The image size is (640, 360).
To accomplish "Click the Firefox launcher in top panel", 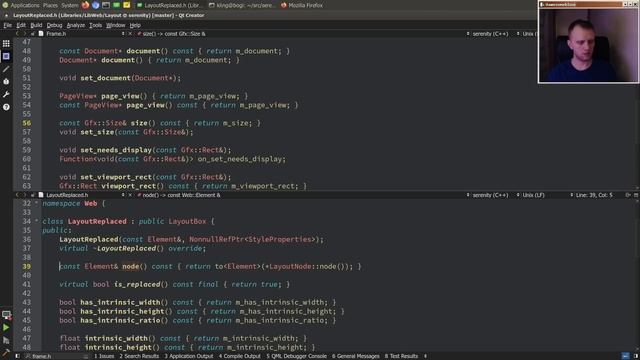I will (x=85, y=5).
